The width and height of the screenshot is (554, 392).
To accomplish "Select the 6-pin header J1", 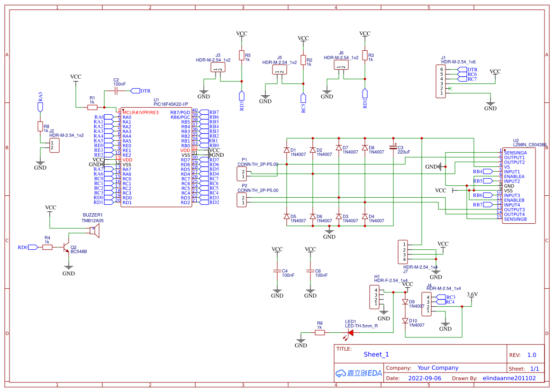I will (x=440, y=81).
